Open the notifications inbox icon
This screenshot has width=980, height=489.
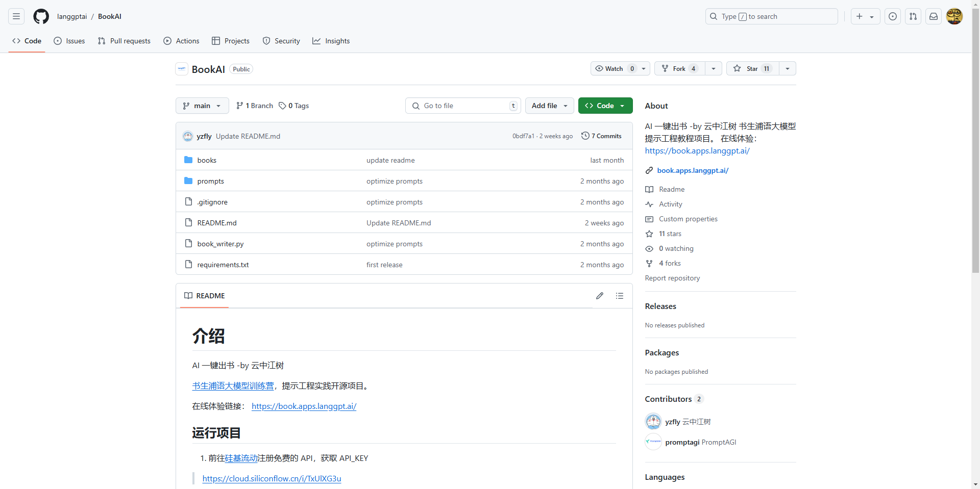click(x=934, y=16)
